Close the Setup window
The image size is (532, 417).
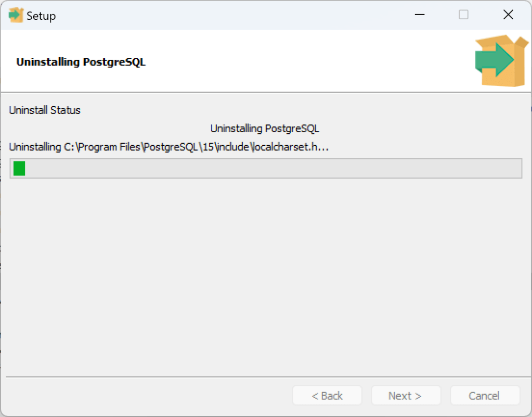point(508,15)
